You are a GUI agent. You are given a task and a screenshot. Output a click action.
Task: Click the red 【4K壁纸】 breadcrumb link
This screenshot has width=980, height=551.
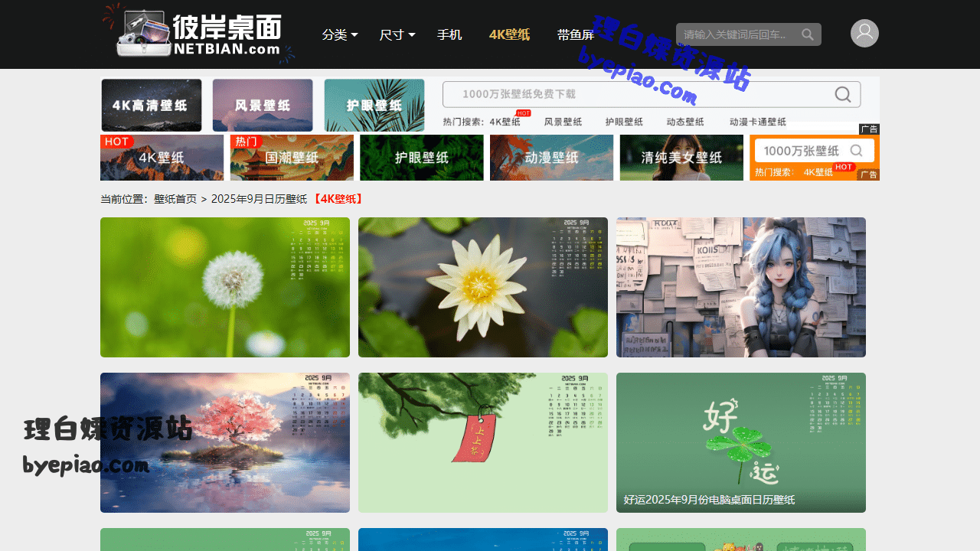click(x=338, y=199)
